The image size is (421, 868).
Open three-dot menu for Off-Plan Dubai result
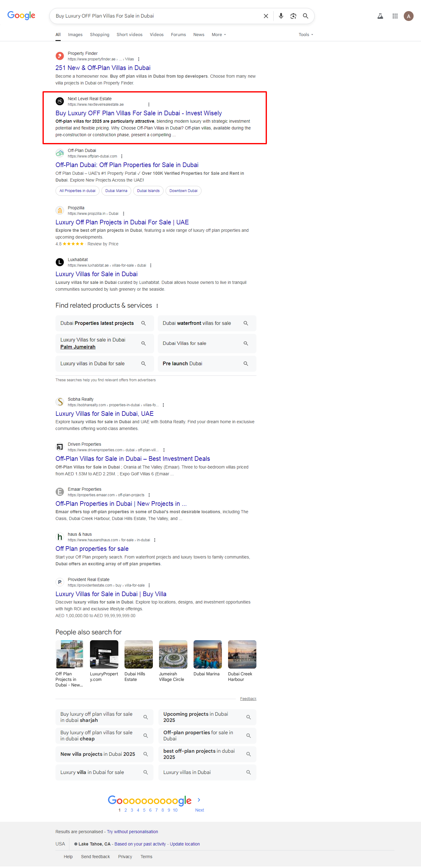(122, 156)
